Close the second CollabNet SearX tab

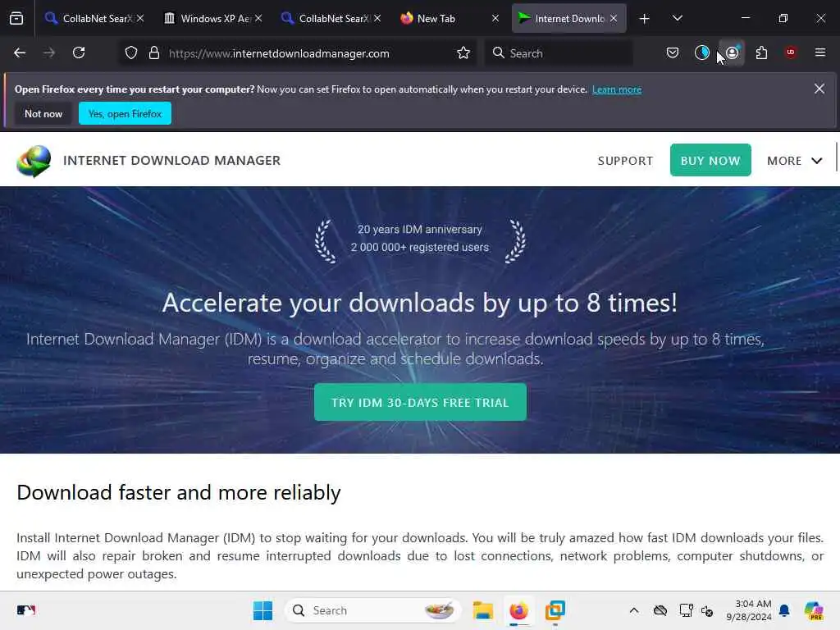point(377,19)
